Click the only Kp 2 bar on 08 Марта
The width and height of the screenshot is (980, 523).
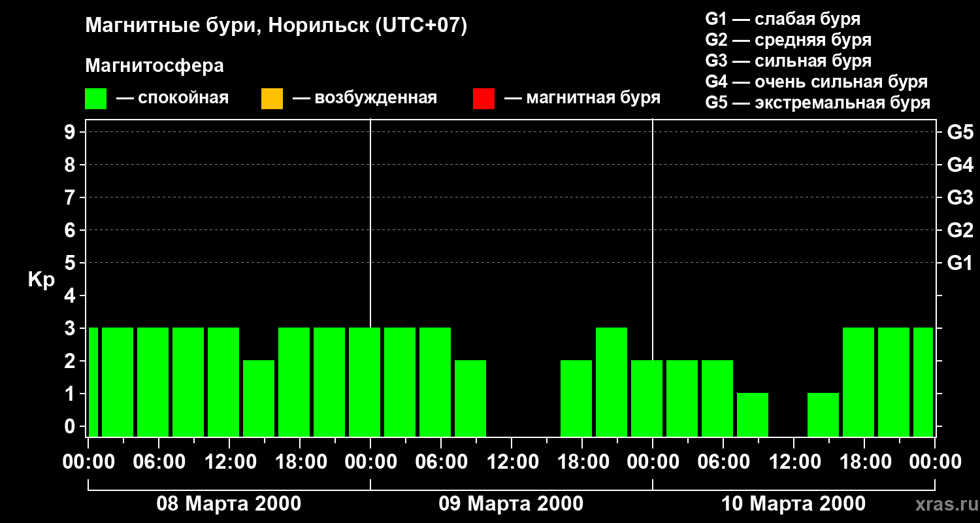[x=259, y=398]
